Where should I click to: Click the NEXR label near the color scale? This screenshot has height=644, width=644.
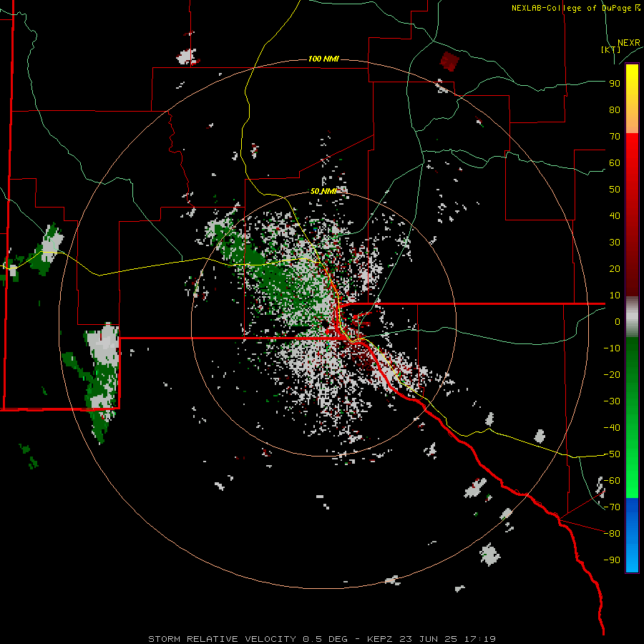[x=628, y=43]
